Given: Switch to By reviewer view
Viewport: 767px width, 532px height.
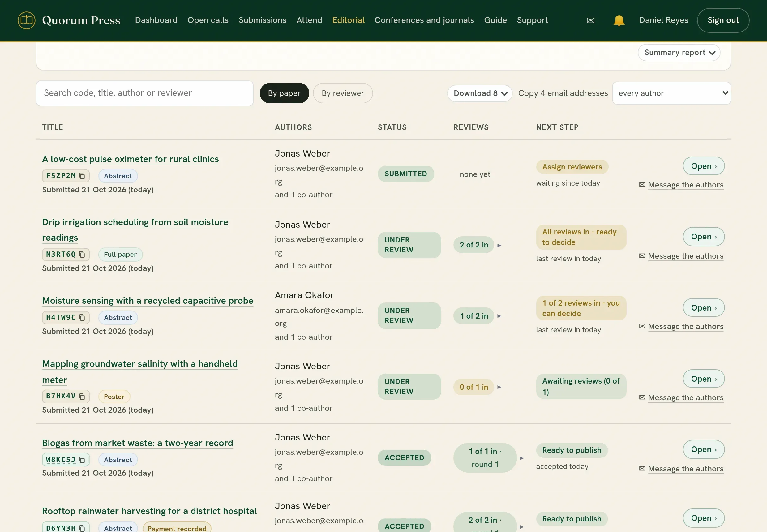Looking at the screenshot, I should point(343,93).
